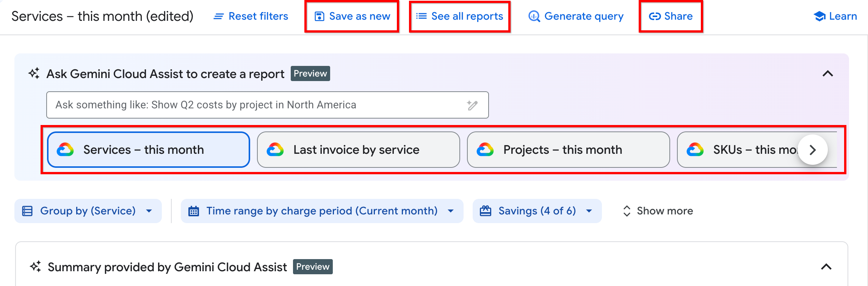The image size is (868, 286).
Task: Click the Learn graduation cap icon
Action: (819, 16)
